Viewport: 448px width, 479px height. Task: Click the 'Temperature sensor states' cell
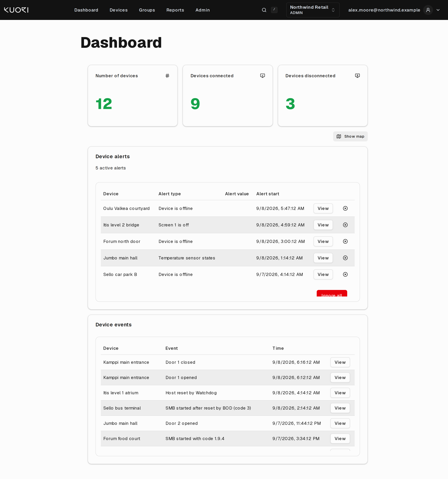(x=187, y=258)
